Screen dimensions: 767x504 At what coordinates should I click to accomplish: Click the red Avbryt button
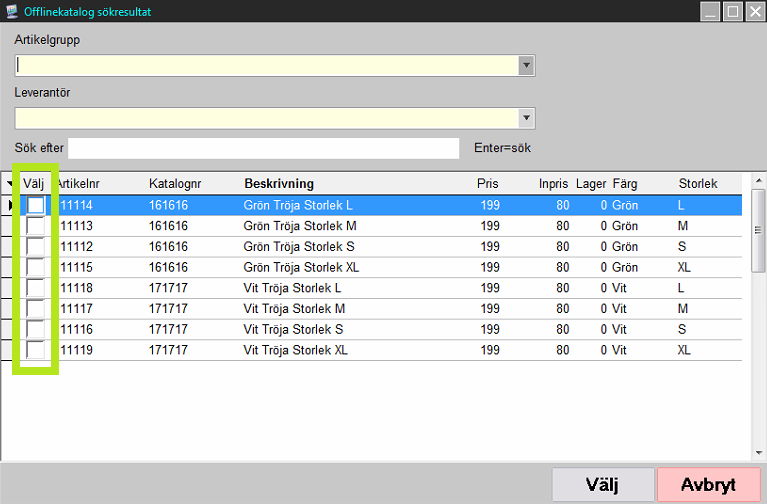[709, 485]
